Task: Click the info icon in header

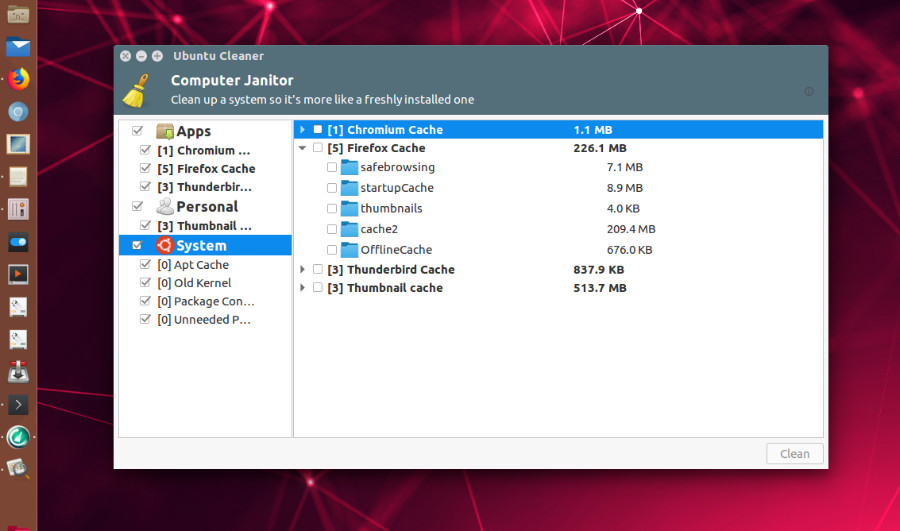Action: [809, 91]
